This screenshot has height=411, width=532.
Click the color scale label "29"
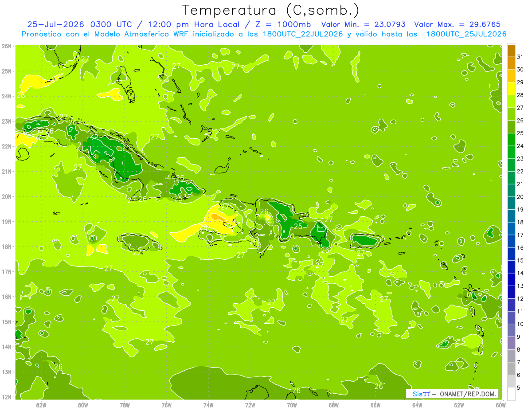(x=520, y=82)
